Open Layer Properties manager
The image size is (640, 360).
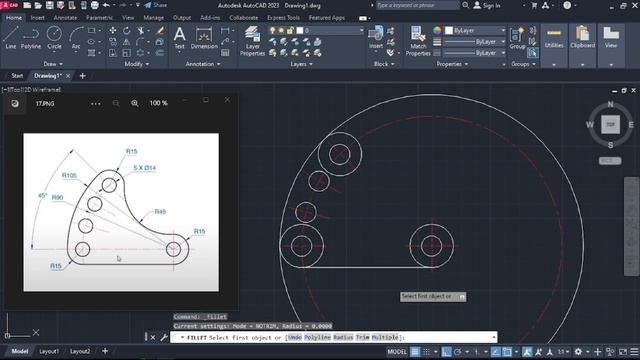tap(252, 41)
